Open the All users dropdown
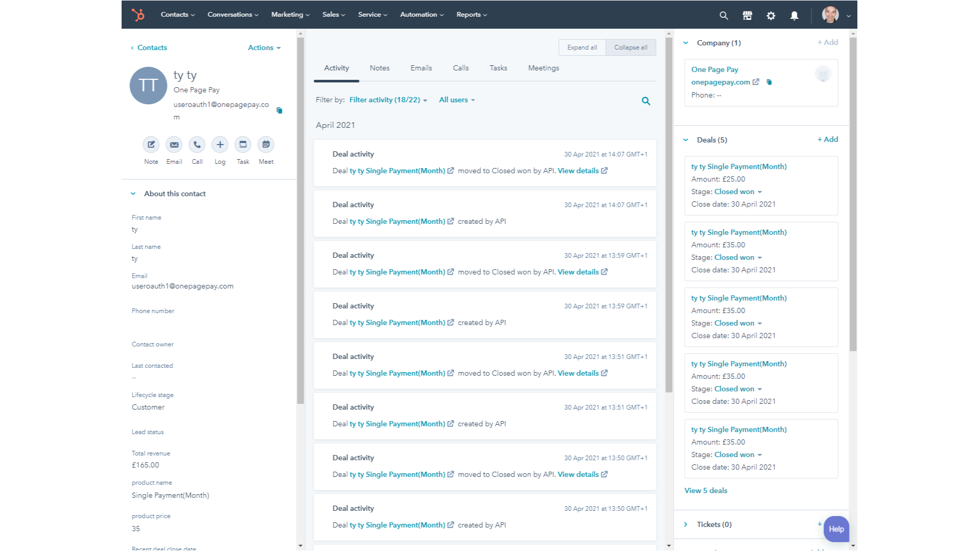Image resolution: width=980 pixels, height=551 pixels. [x=456, y=100]
